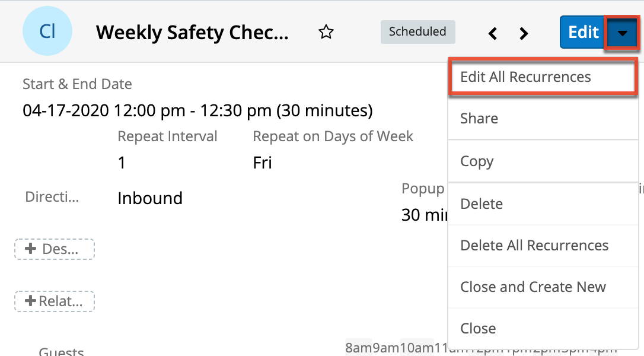
Task: Expand the Related To field pill
Action: point(55,301)
